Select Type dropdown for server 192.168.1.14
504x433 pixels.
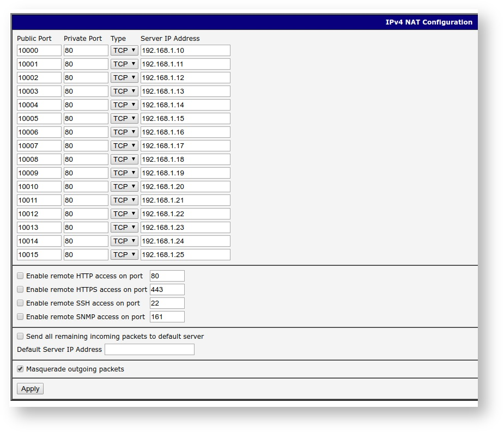point(124,105)
